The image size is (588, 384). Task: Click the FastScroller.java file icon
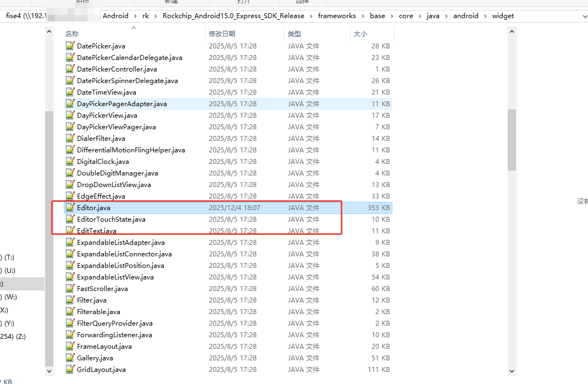coord(70,289)
